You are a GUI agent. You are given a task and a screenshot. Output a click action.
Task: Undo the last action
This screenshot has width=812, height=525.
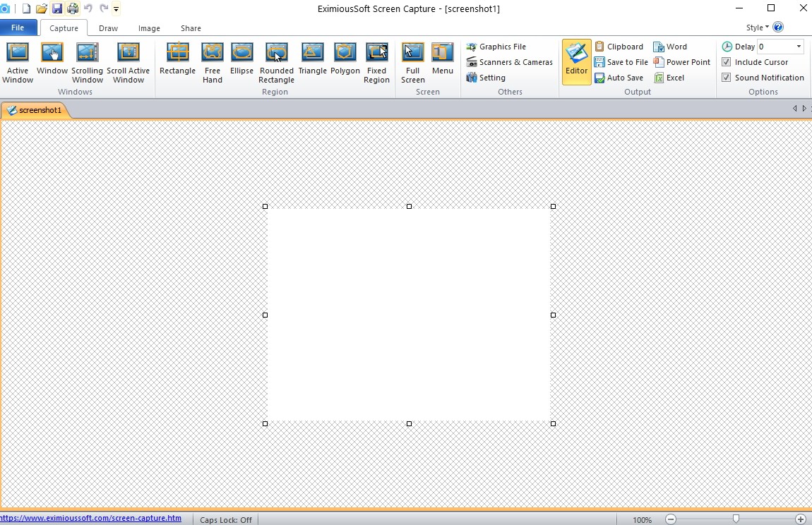pyautogui.click(x=88, y=8)
